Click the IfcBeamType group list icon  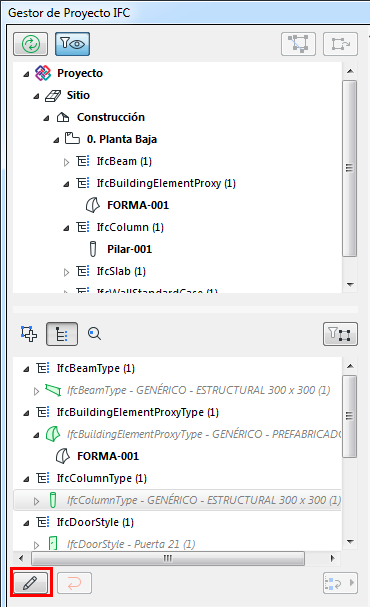(43, 368)
